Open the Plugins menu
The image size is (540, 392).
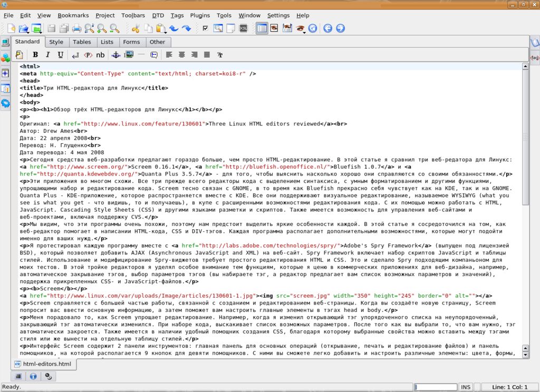point(200,15)
